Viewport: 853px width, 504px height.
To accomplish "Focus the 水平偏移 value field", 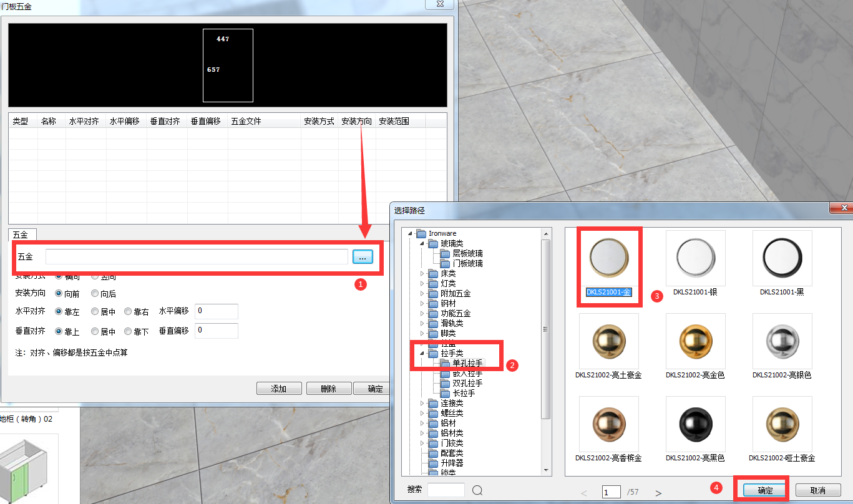I will click(x=217, y=311).
